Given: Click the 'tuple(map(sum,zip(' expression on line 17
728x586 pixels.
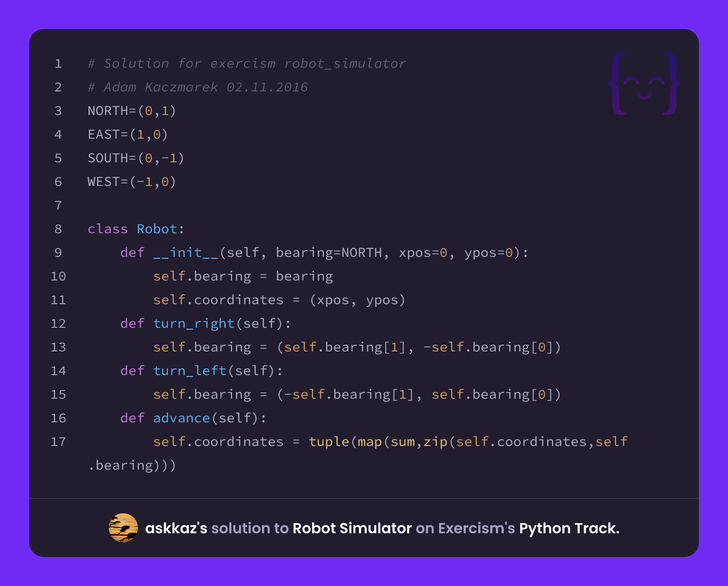Looking at the screenshot, I should [382, 442].
